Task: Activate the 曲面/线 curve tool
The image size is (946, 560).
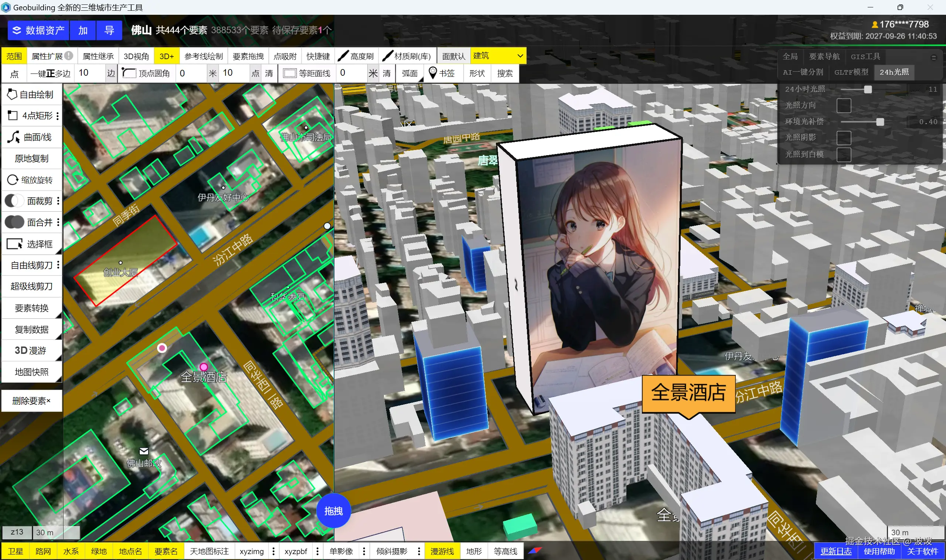Action: click(x=32, y=137)
